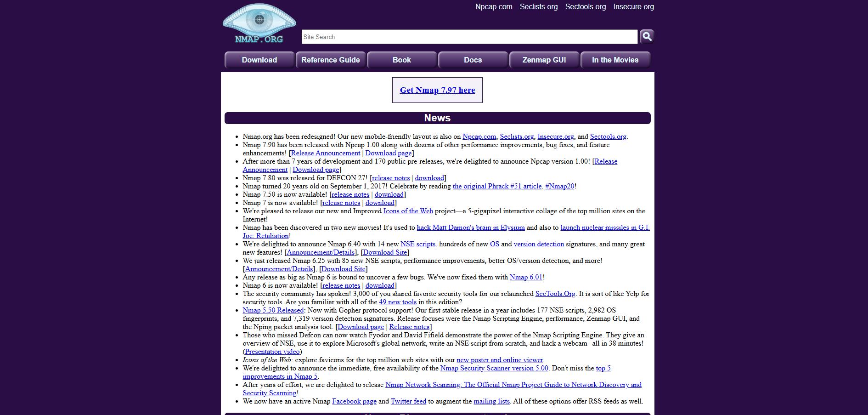Viewport: 868px width, 415px height.
Task: Click the OS link in Nmap 6.40 item
Action: (495, 244)
